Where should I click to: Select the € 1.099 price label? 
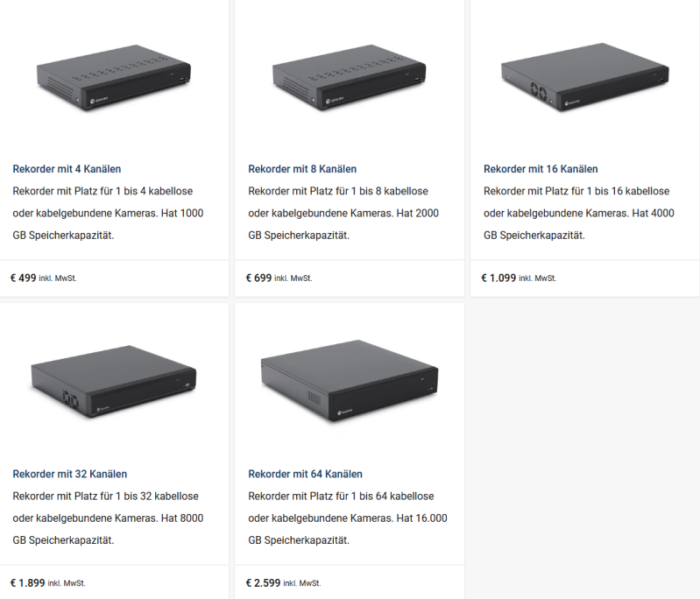(498, 278)
